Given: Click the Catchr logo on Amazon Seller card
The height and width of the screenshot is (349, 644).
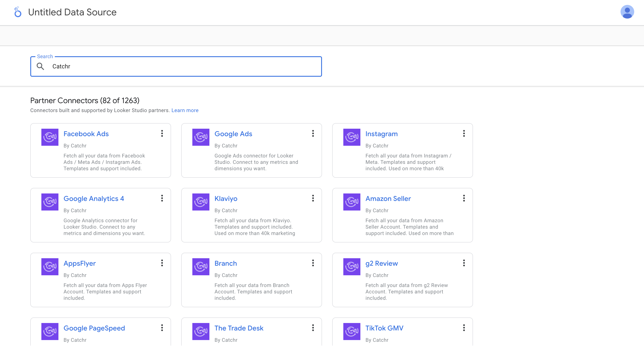Looking at the screenshot, I should click(351, 202).
